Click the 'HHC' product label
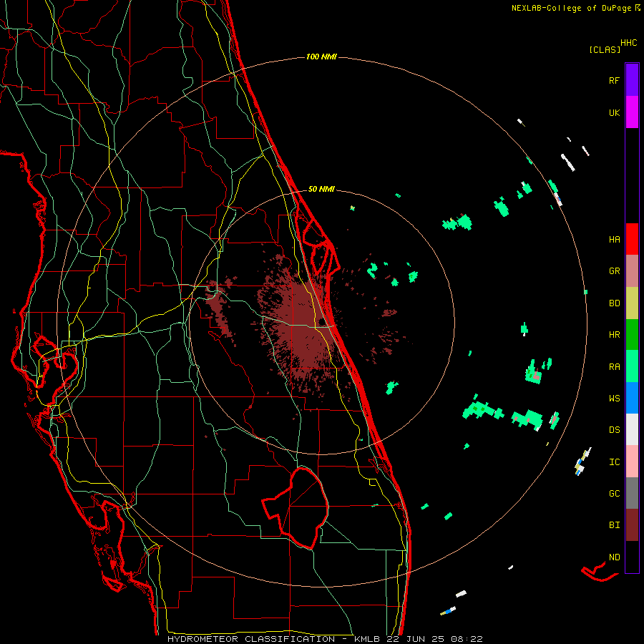This screenshot has height=644, width=644. click(628, 43)
